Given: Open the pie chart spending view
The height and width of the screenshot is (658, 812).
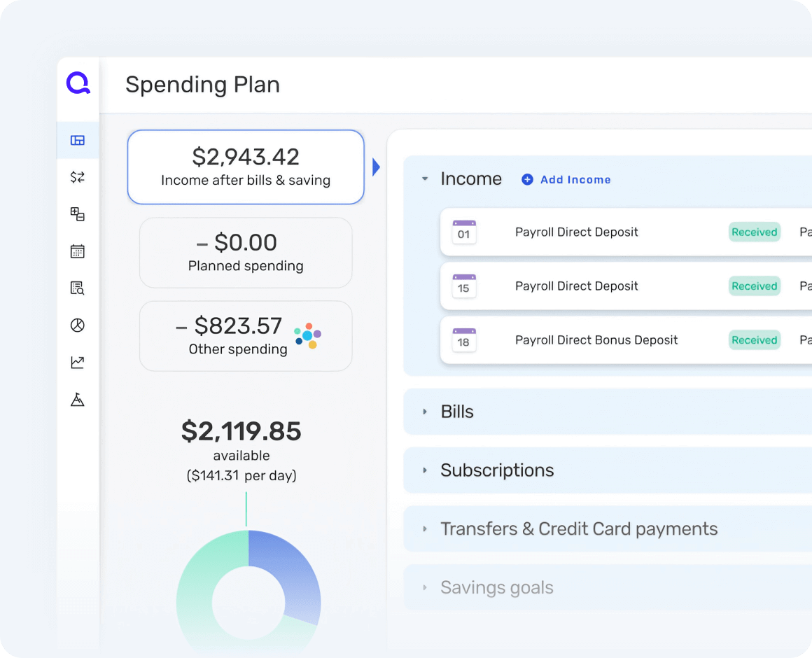Looking at the screenshot, I should coord(78,325).
